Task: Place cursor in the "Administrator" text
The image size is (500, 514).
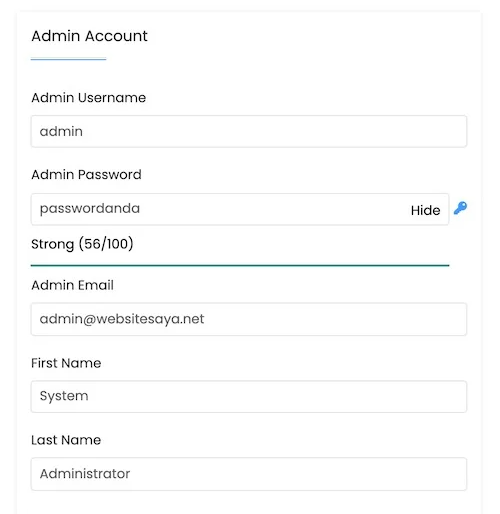Action: 85,474
